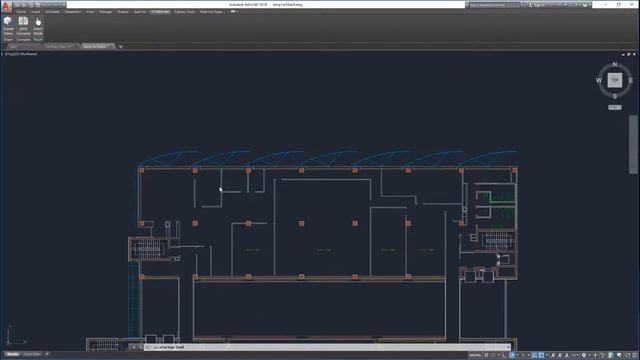The width and height of the screenshot is (640, 360).
Task: Switch to the Model layout tab
Action: tap(12, 354)
